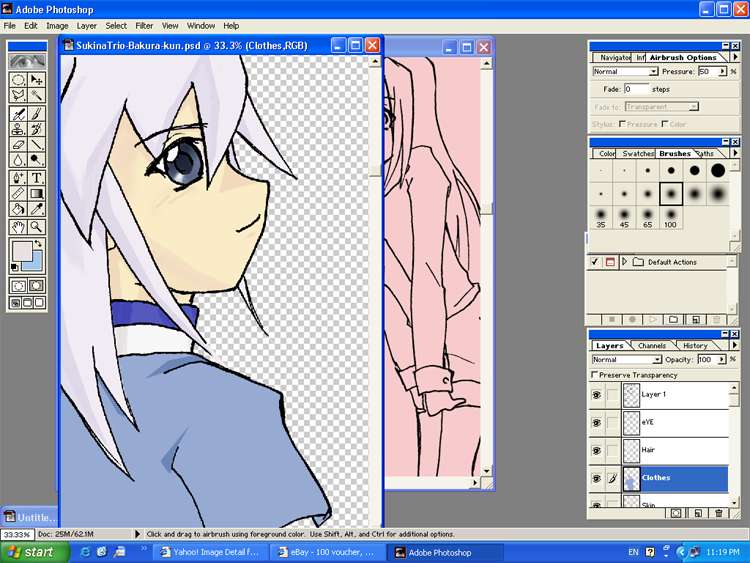This screenshot has height=563, width=750.
Task: Open Layers palette menu arrow
Action: 735,345
